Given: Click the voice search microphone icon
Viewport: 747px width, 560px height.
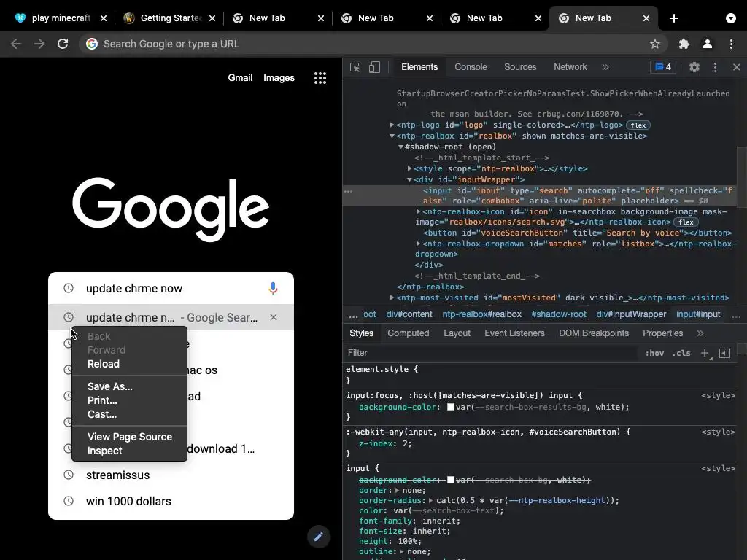Looking at the screenshot, I should point(273,288).
